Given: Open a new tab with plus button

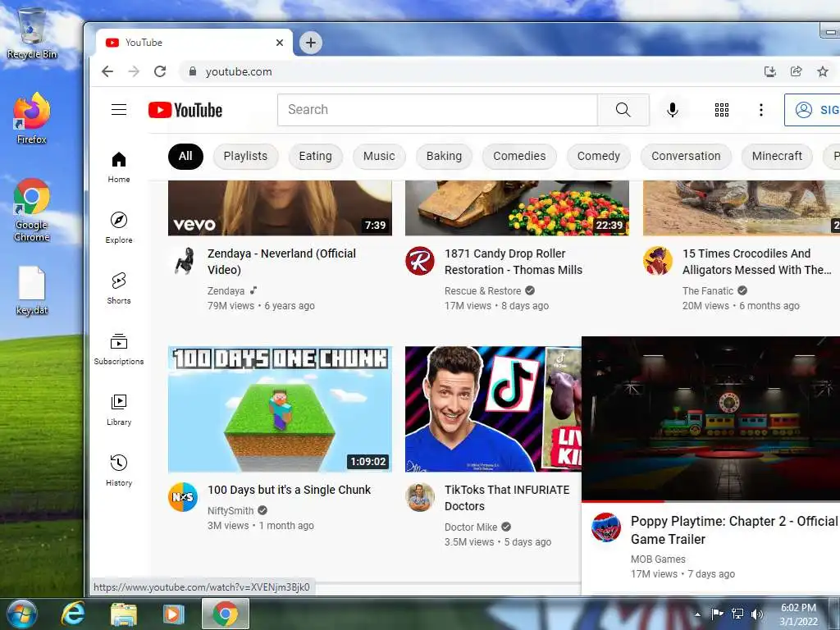Looking at the screenshot, I should [x=311, y=43].
